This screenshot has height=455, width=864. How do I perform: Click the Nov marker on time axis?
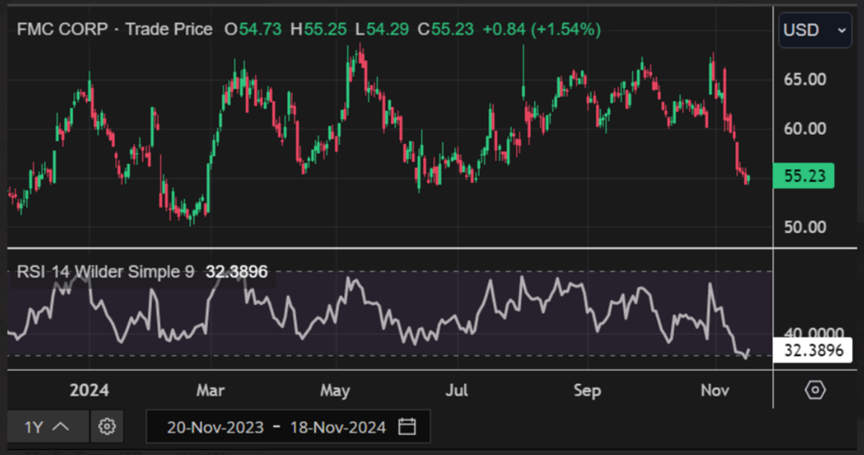[x=715, y=390]
